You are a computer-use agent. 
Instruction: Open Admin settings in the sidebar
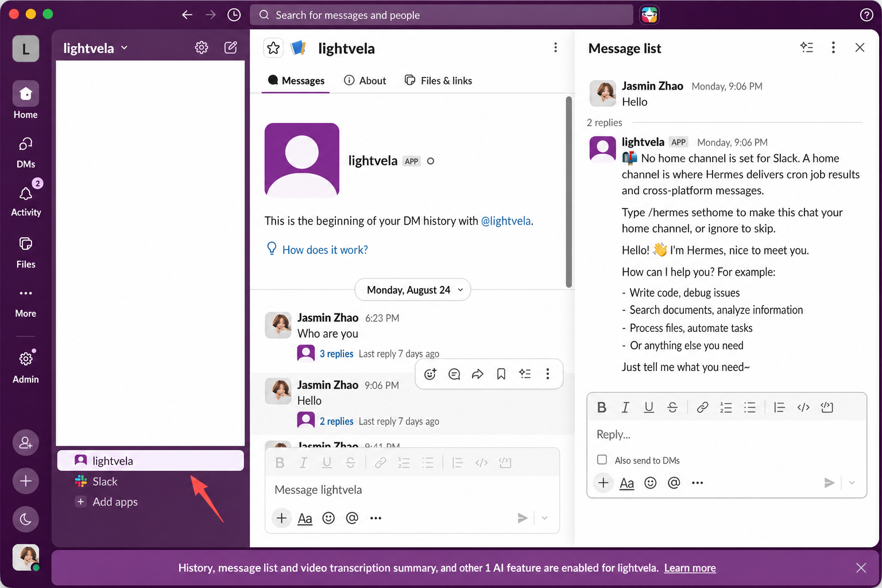[x=26, y=366]
